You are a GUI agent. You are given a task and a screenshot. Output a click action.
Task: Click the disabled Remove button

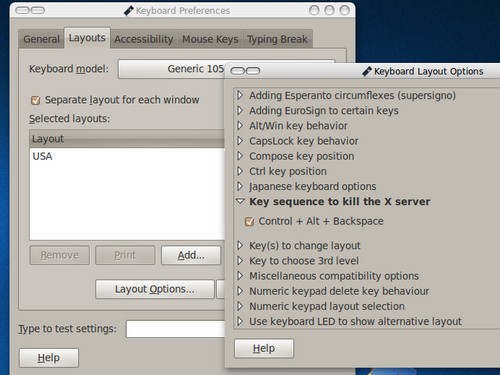coord(60,255)
